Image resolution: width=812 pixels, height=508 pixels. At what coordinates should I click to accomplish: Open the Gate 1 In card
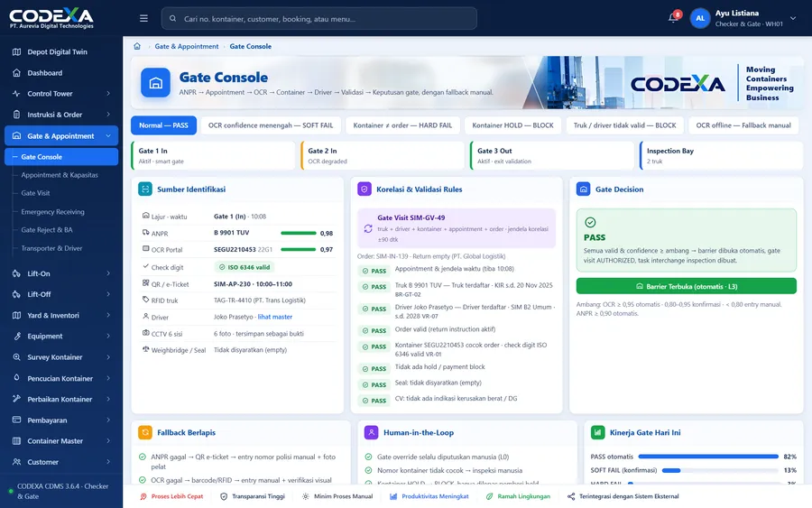(213, 155)
